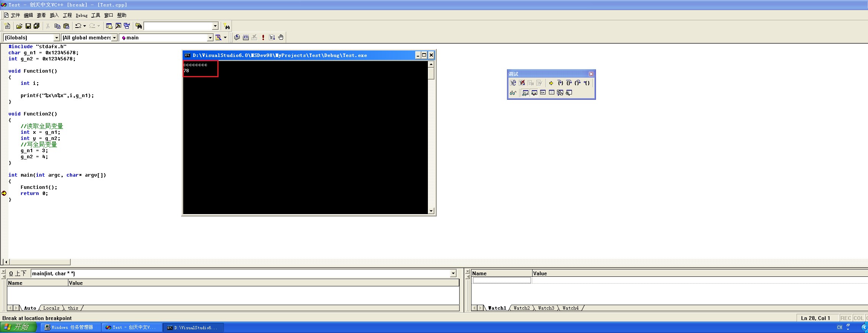868x333 pixels.
Task: Toggle the Registers window button
Action: coord(543,93)
